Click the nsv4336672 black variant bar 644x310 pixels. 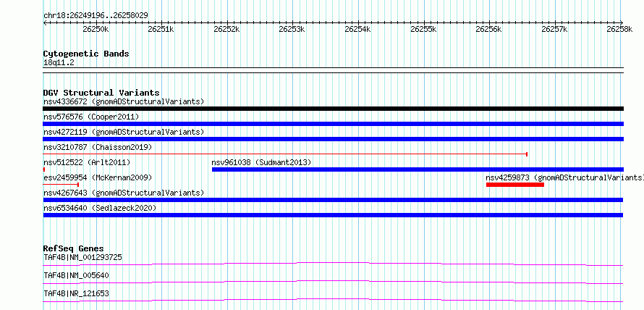click(x=333, y=109)
